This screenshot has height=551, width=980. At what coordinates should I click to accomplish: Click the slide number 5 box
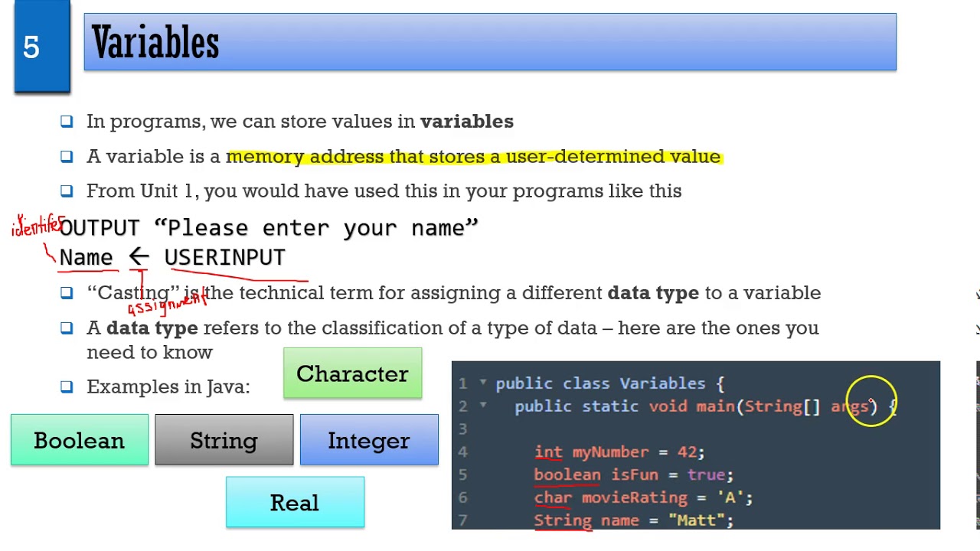click(x=42, y=46)
